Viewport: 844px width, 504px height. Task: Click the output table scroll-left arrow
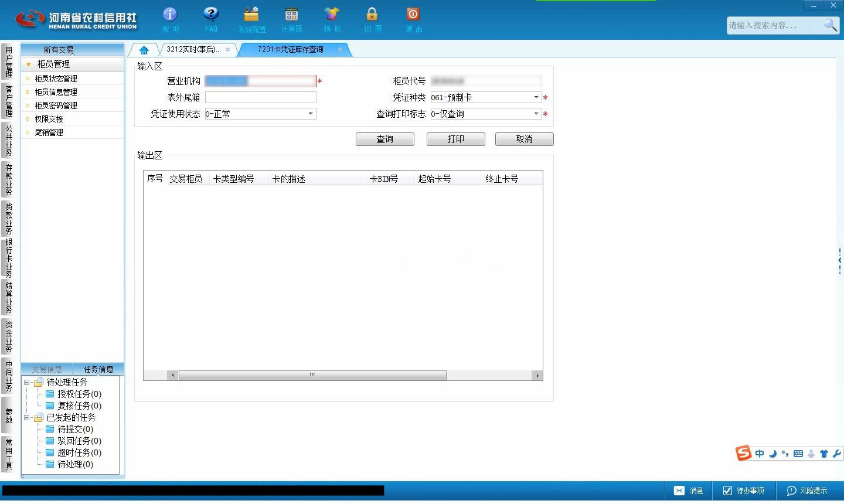[172, 375]
